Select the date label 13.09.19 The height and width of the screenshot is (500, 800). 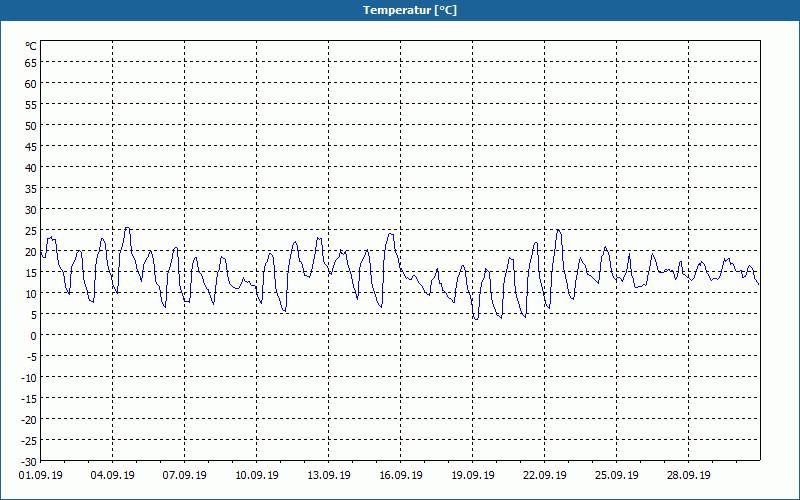[329, 476]
